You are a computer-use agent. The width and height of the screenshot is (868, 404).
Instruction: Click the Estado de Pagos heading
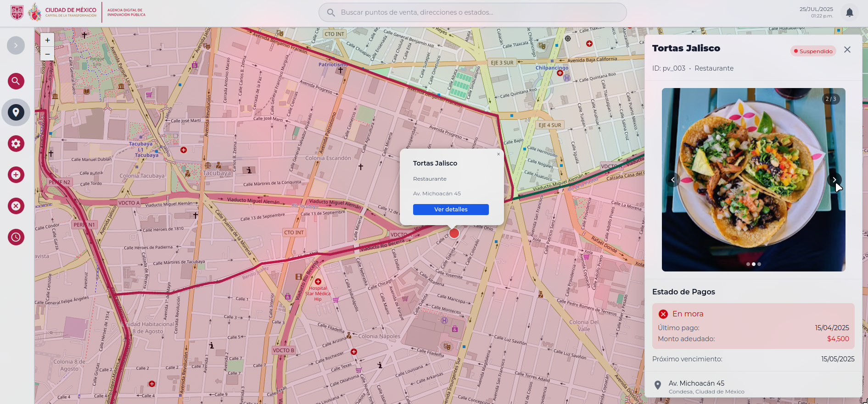[x=683, y=292]
